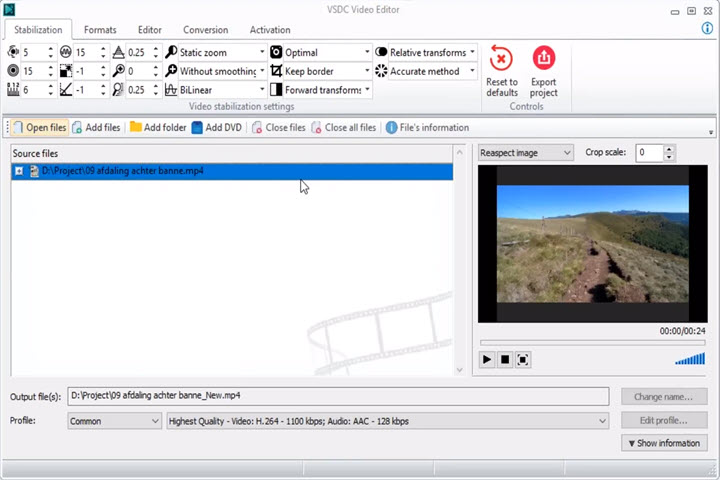Switch to the Conversion tab
Image resolution: width=720 pixels, height=480 pixels.
[204, 30]
